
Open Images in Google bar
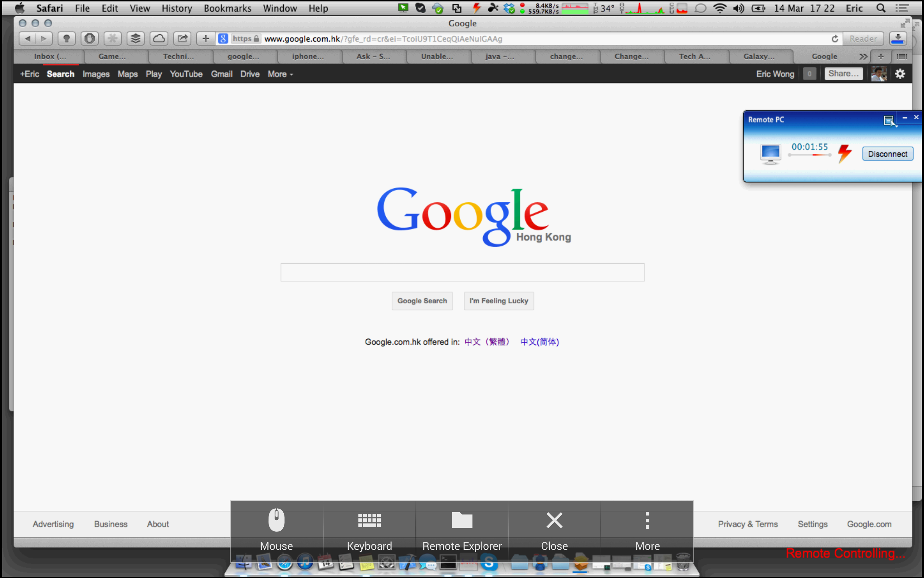[96, 74]
